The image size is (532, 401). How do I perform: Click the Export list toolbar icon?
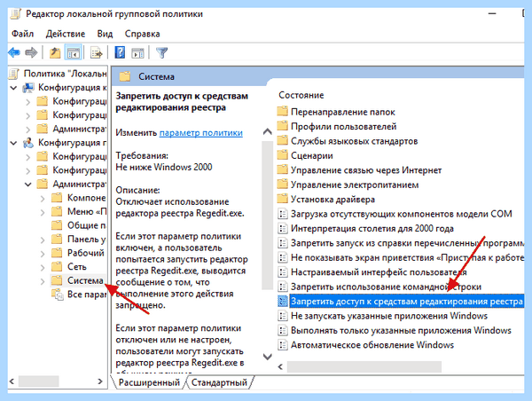coord(97,52)
